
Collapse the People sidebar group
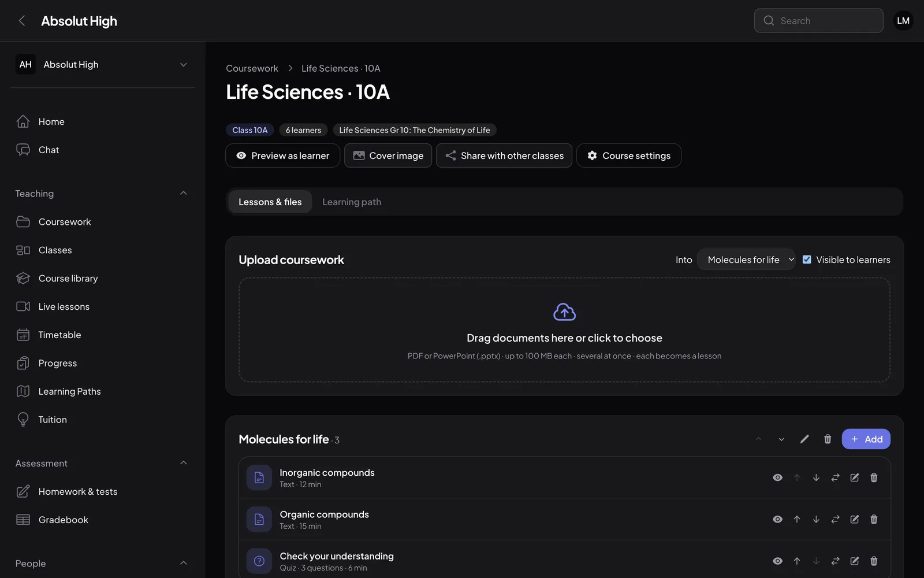[x=184, y=563]
